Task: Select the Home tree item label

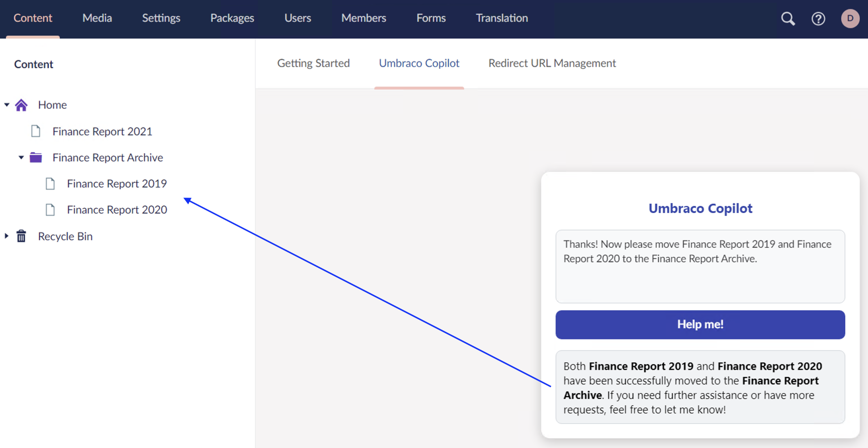Action: [52, 105]
